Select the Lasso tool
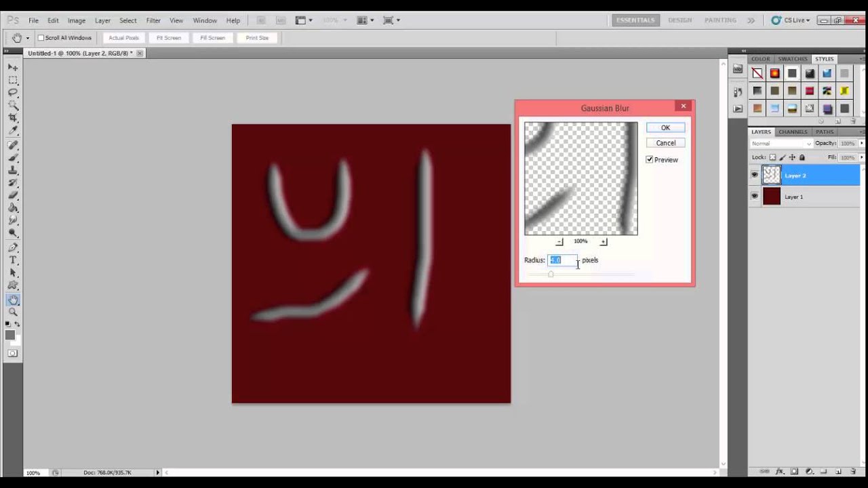The image size is (868, 488). (x=13, y=93)
